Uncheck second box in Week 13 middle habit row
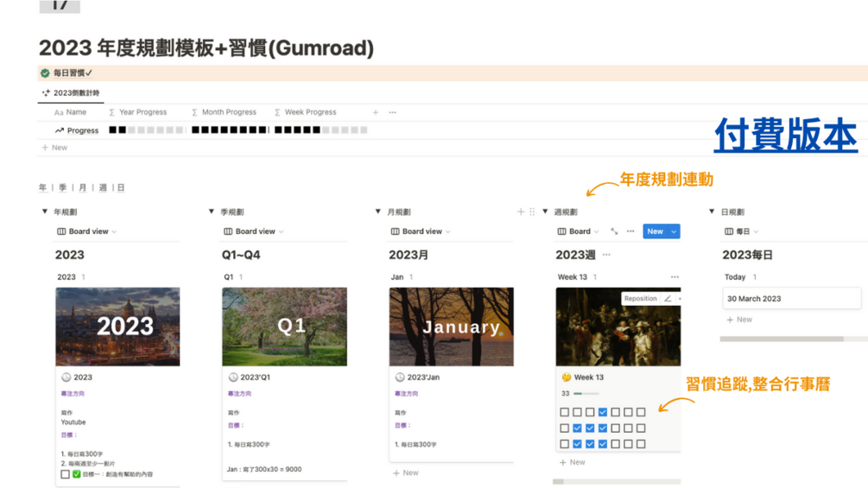Screen dimensions: 868x488 (x=578, y=428)
